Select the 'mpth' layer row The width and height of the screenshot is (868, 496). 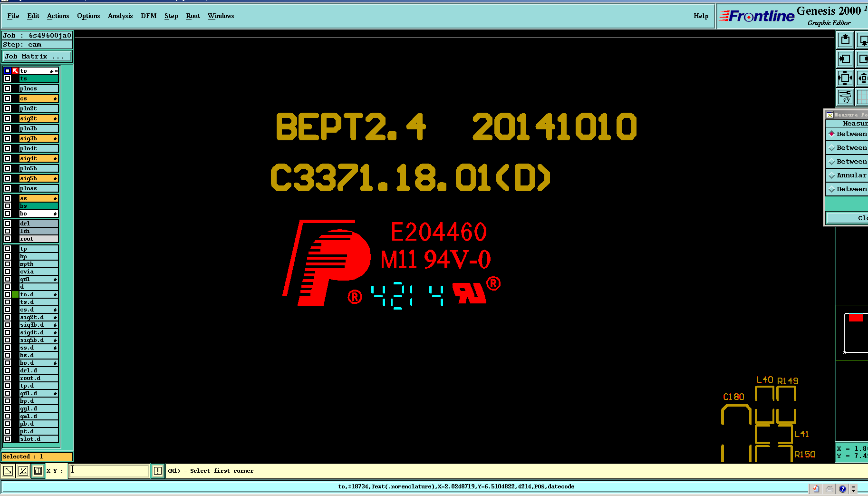(x=39, y=264)
